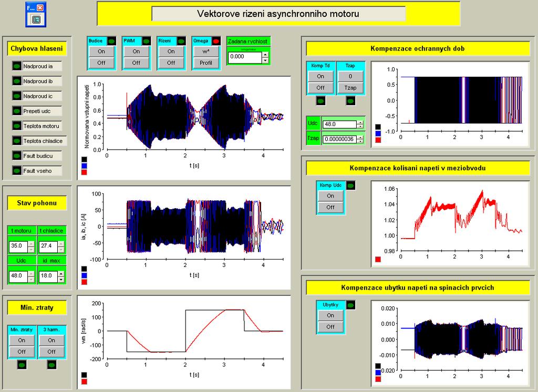Turn PWM Off
The image size is (538, 392).
(x=136, y=63)
